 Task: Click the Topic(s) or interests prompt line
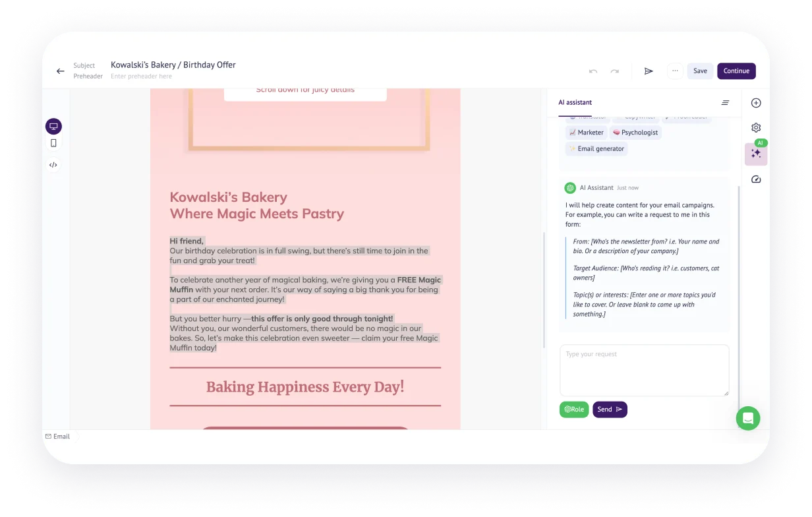point(645,305)
